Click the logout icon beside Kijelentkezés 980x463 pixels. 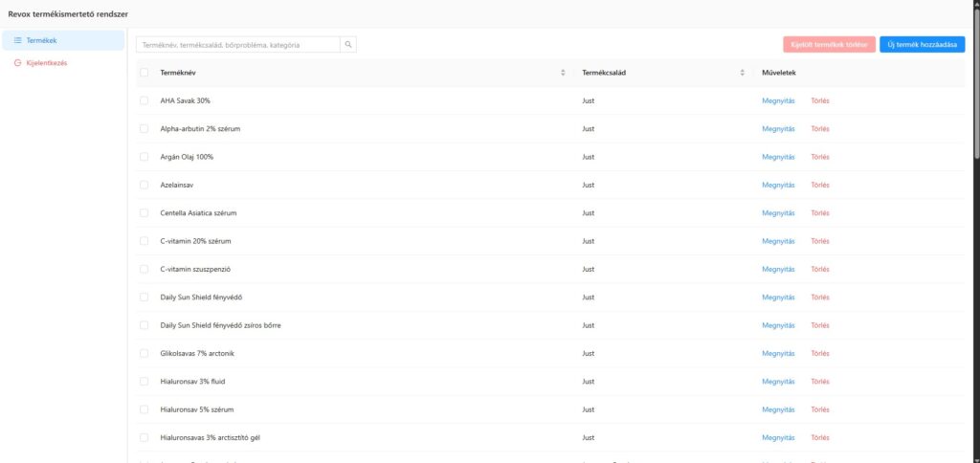tap(18, 63)
